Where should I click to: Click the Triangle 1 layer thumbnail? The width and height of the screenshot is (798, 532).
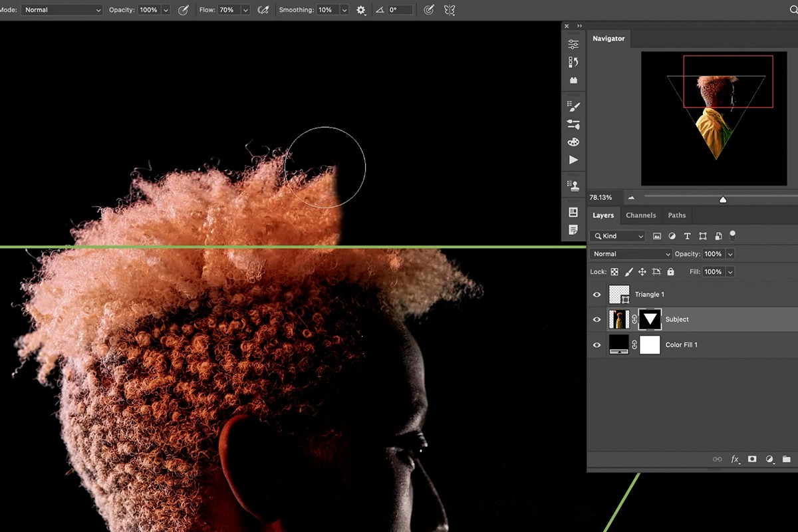(x=620, y=295)
